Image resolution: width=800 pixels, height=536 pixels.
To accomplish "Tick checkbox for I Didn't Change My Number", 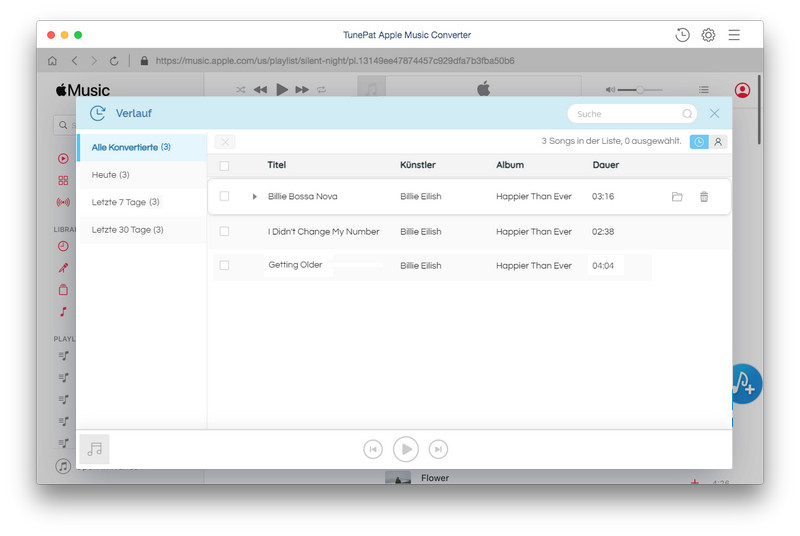I will point(224,232).
